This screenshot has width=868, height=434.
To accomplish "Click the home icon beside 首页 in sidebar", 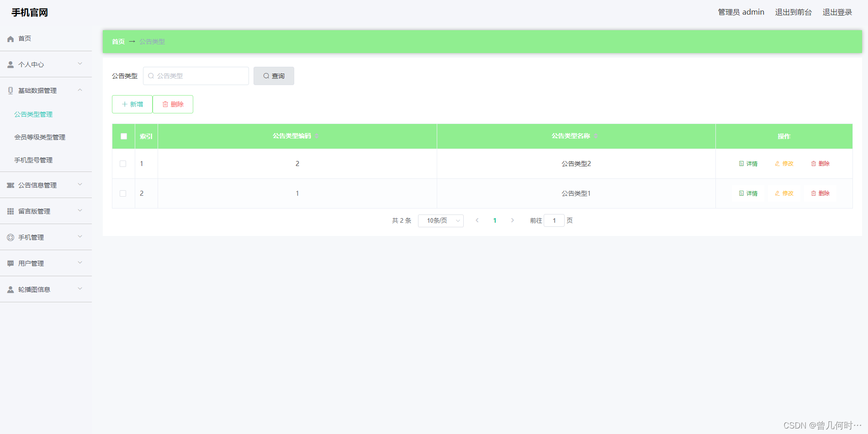I will coord(11,39).
